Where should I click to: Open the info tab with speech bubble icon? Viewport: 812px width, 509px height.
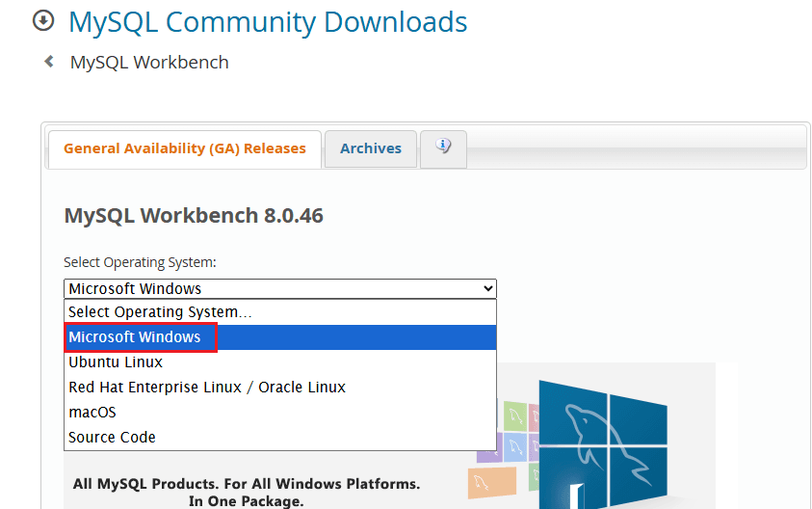pos(443,149)
